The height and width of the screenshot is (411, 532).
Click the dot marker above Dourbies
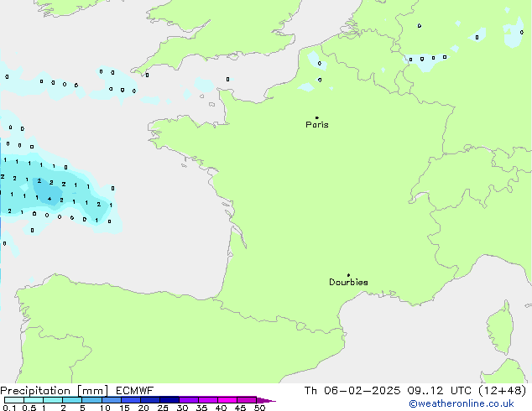click(348, 275)
